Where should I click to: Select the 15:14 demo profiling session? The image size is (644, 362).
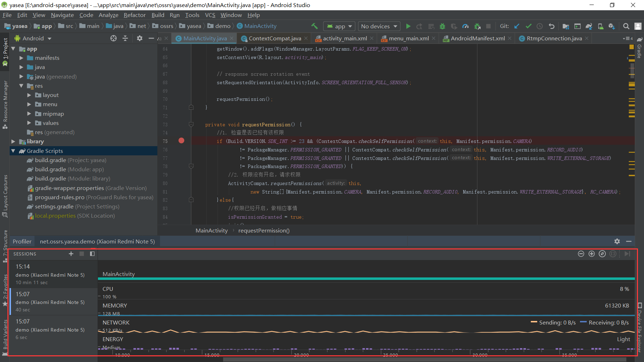(x=50, y=274)
